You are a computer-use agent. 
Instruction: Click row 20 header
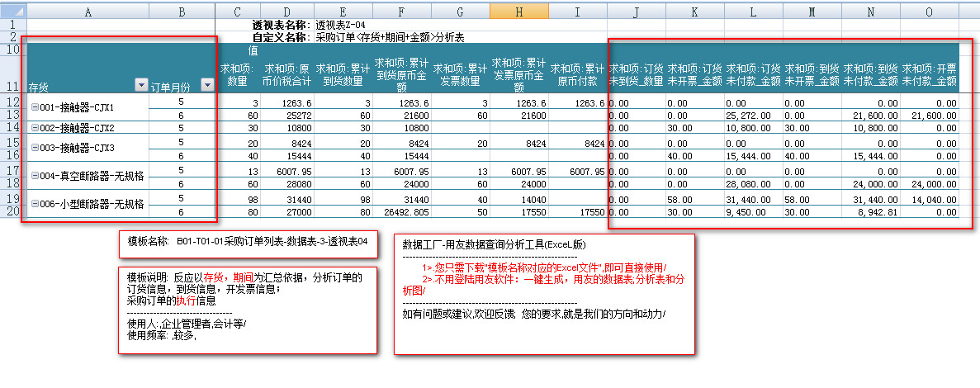click(13, 211)
